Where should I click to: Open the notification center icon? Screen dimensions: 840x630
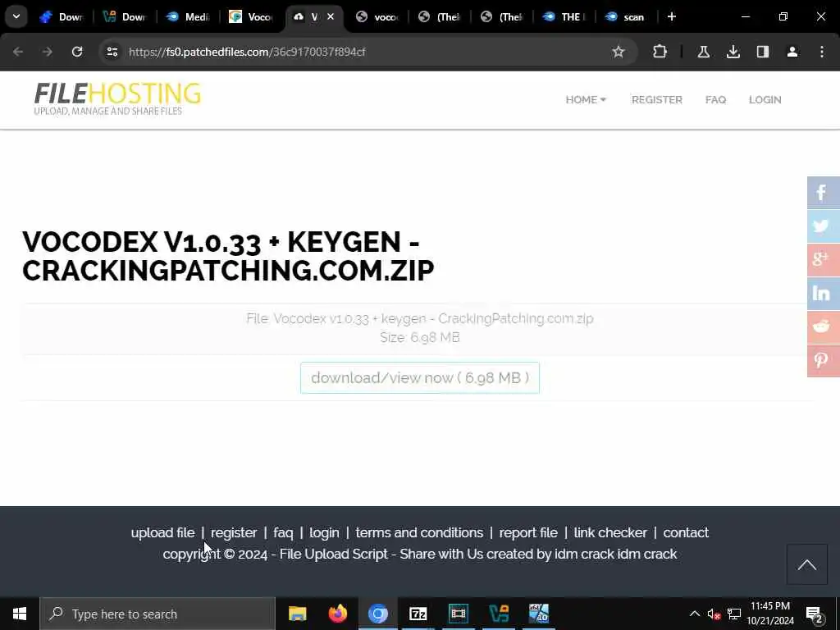[815, 614]
